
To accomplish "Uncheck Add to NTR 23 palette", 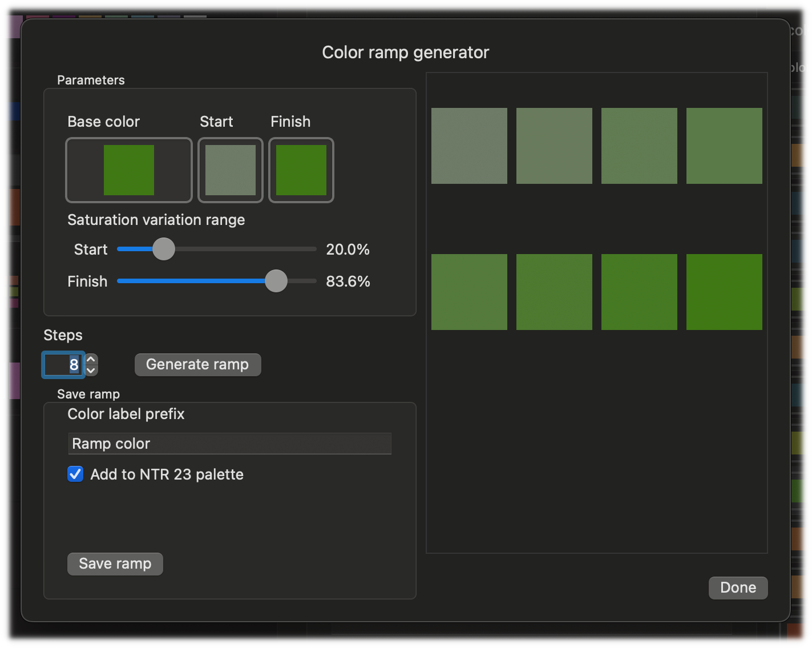I will [75, 474].
